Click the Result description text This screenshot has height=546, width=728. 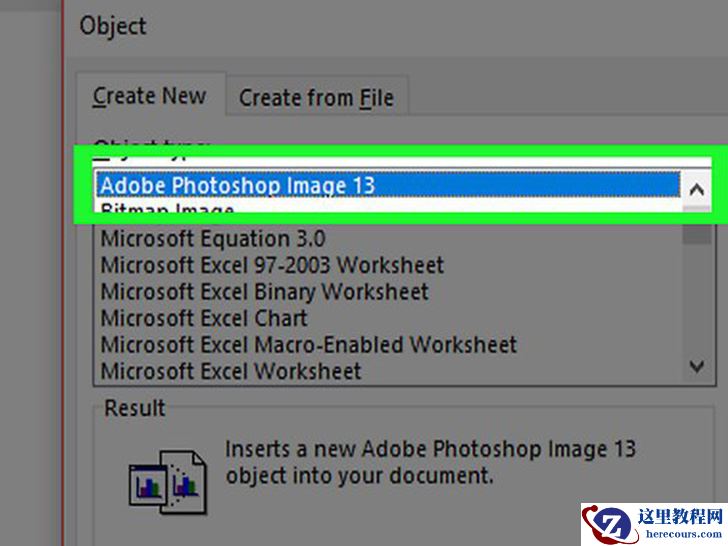tap(430, 461)
